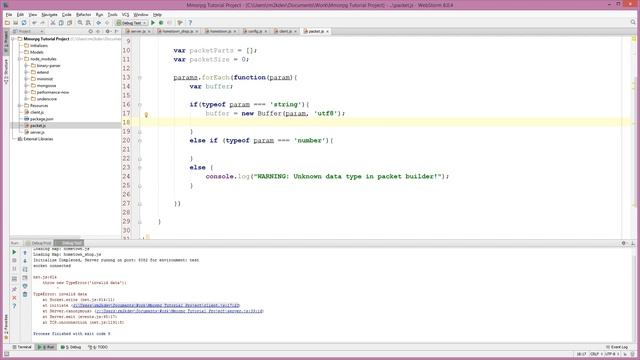640x360 pixels.
Task: Open the Project view selector dropdown
Action: click(28, 31)
